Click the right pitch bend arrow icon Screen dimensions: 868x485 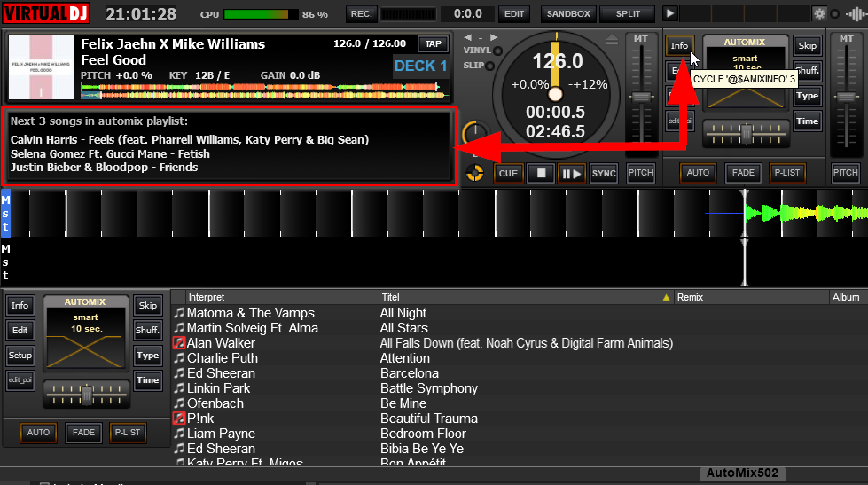tap(494, 37)
